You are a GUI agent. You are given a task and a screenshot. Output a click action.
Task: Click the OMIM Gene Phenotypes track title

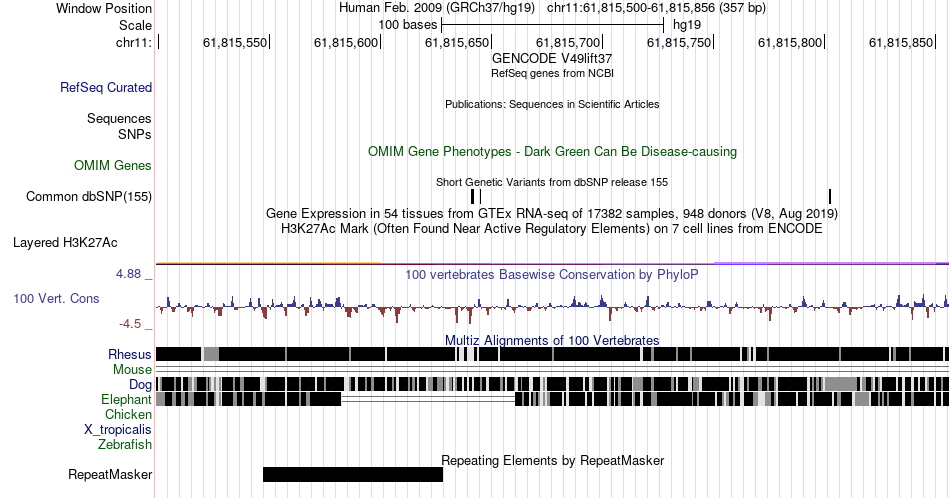(x=552, y=151)
